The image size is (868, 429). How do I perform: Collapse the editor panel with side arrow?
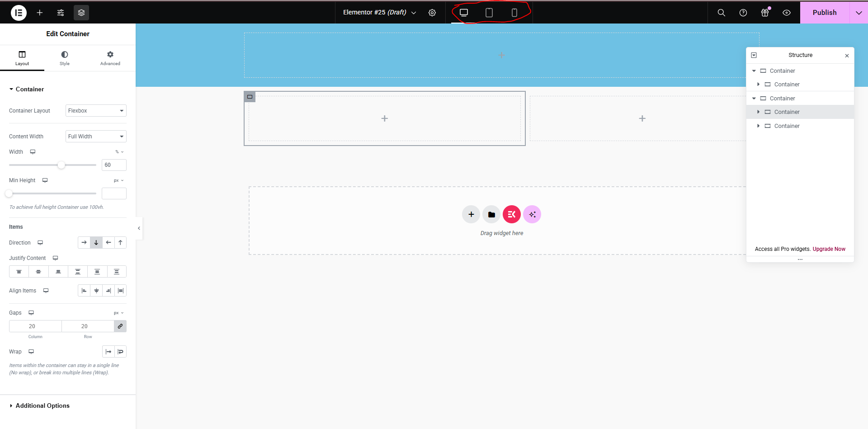tap(139, 228)
